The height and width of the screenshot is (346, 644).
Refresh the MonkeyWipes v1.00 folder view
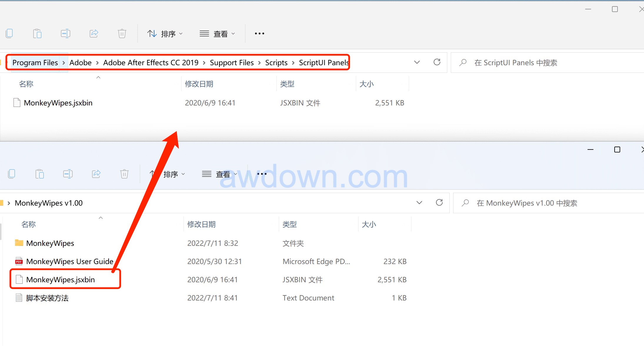[439, 203]
